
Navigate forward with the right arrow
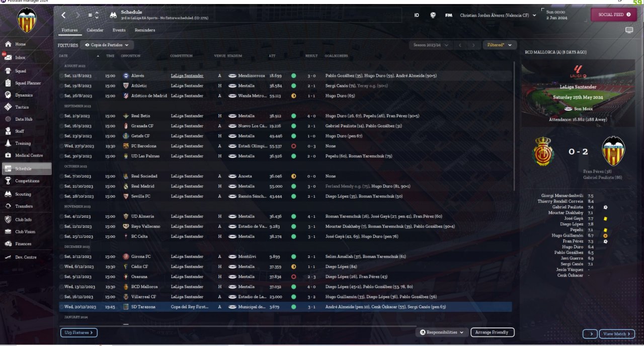click(x=77, y=15)
